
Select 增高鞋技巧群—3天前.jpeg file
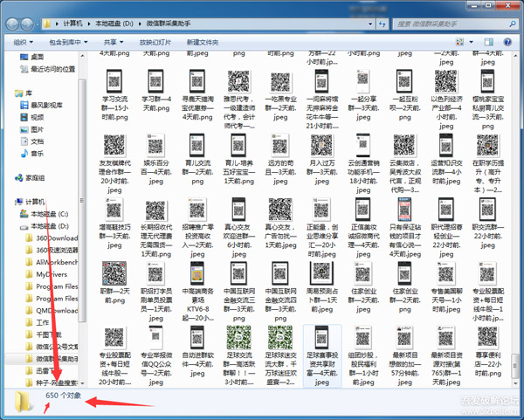point(114,224)
